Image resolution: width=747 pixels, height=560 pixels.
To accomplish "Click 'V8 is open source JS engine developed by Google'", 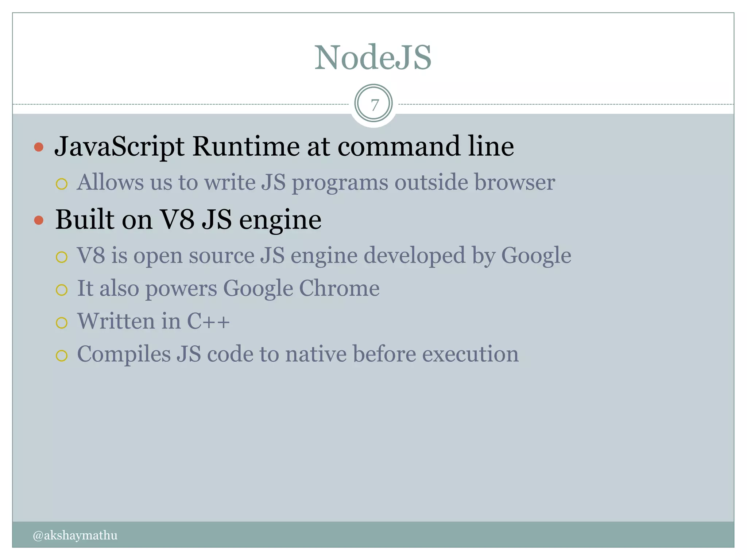I will click(324, 256).
